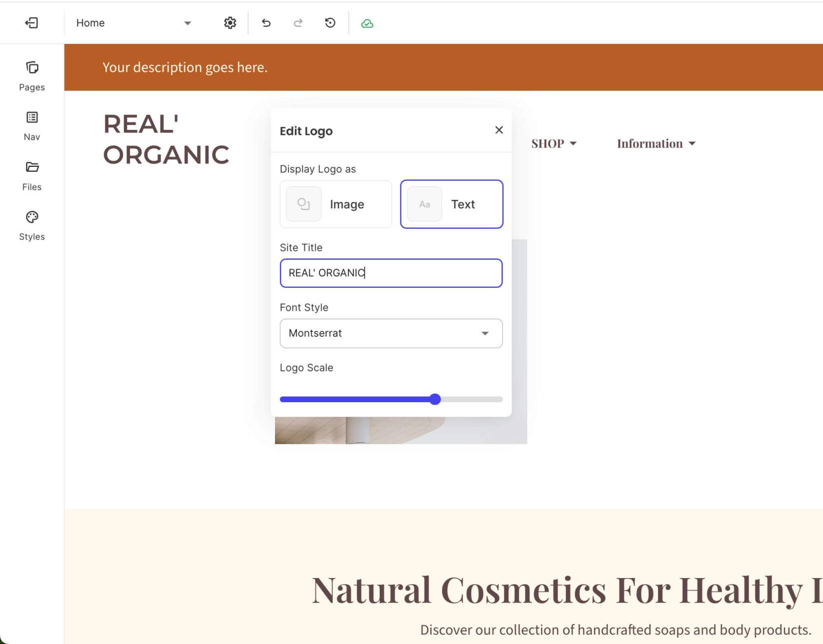823x644 pixels.
Task: Select Text as logo display
Action: coord(451,204)
